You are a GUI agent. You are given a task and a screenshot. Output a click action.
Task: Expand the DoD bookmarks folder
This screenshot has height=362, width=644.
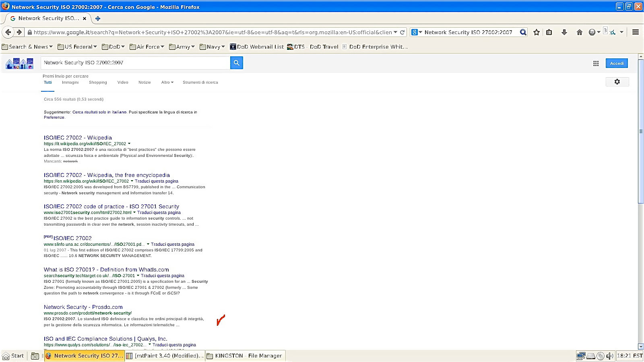tap(113, 47)
